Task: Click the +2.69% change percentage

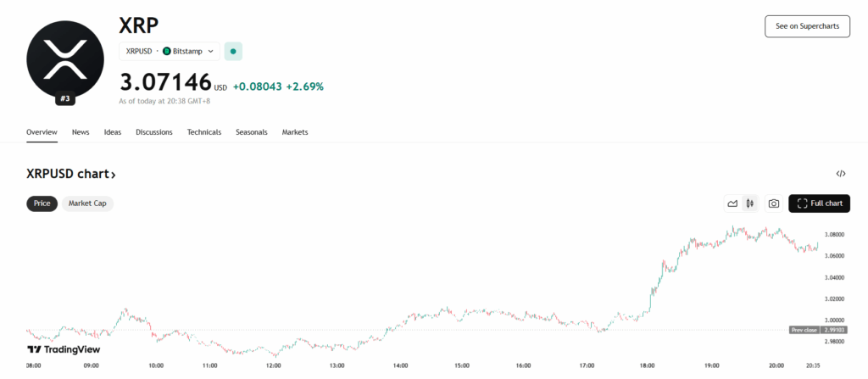Action: 305,86
